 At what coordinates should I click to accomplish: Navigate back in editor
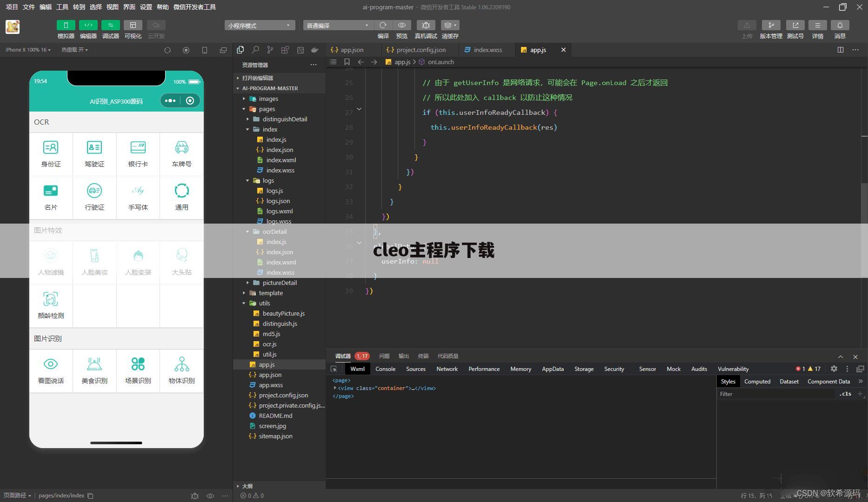coord(361,62)
